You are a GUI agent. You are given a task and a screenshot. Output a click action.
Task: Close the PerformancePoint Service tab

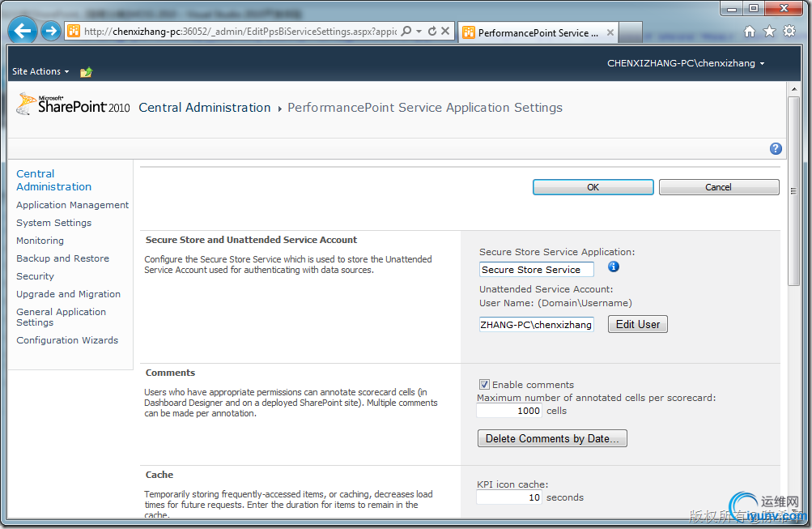(610, 32)
